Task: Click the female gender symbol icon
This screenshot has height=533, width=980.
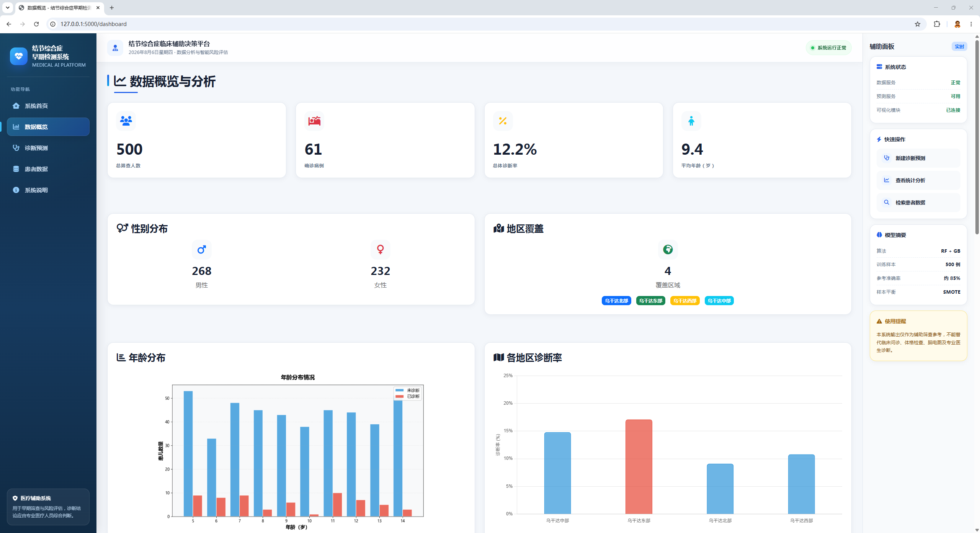Action: 380,250
